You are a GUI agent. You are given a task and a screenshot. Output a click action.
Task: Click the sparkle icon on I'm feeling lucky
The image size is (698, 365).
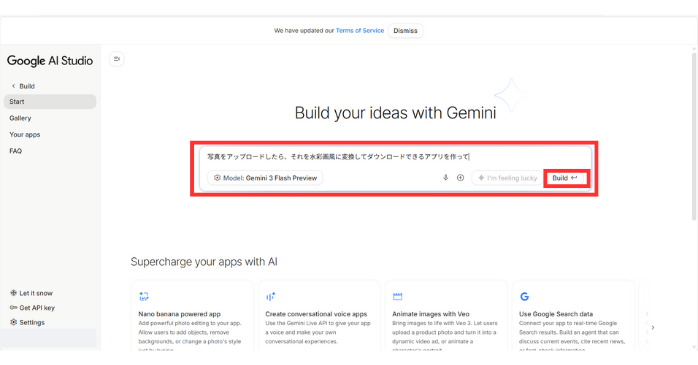point(481,178)
